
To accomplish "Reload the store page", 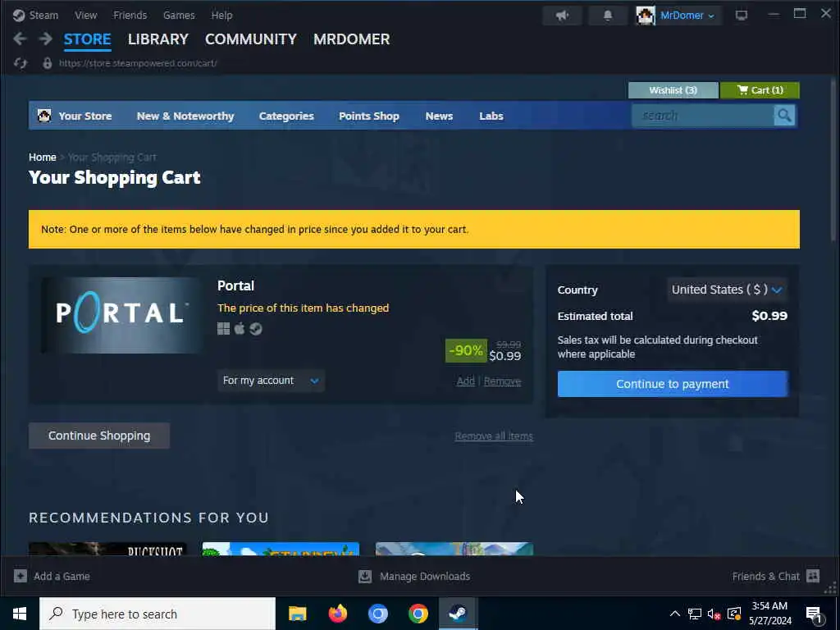I will coord(21,63).
